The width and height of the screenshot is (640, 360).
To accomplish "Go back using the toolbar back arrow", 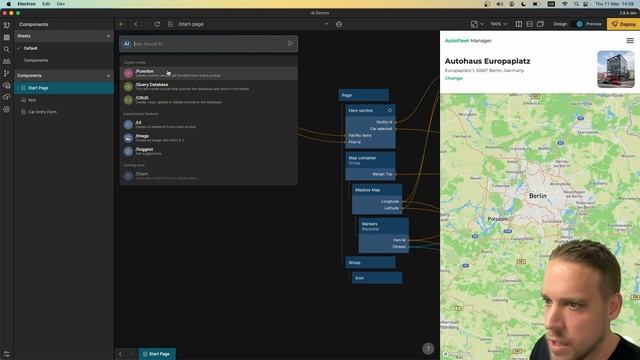I will (136, 24).
